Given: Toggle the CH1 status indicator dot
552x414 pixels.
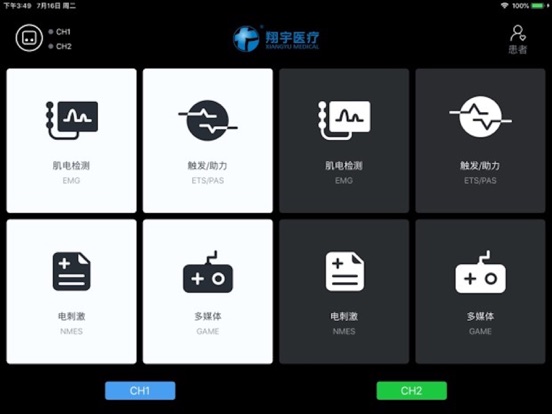Looking at the screenshot, I should (x=51, y=32).
